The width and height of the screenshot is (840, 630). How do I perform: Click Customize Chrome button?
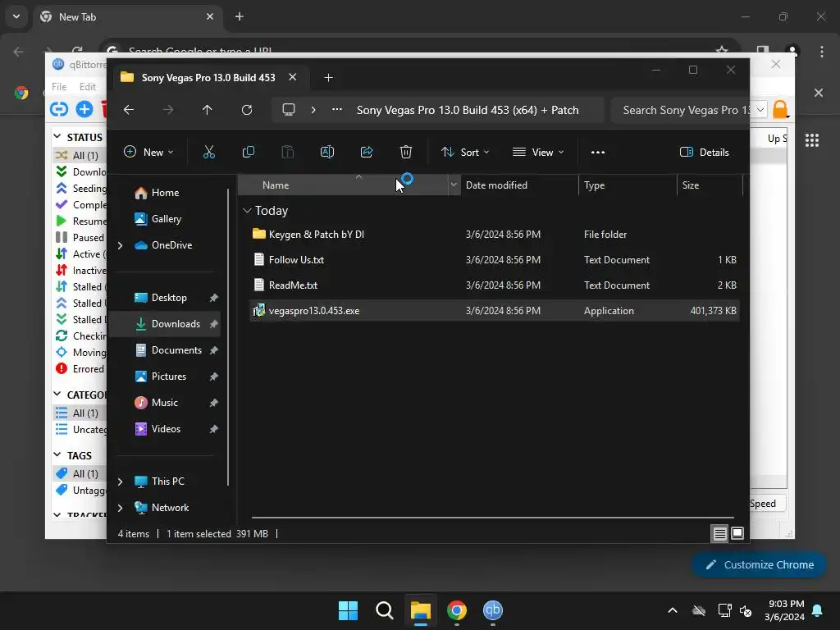(759, 564)
